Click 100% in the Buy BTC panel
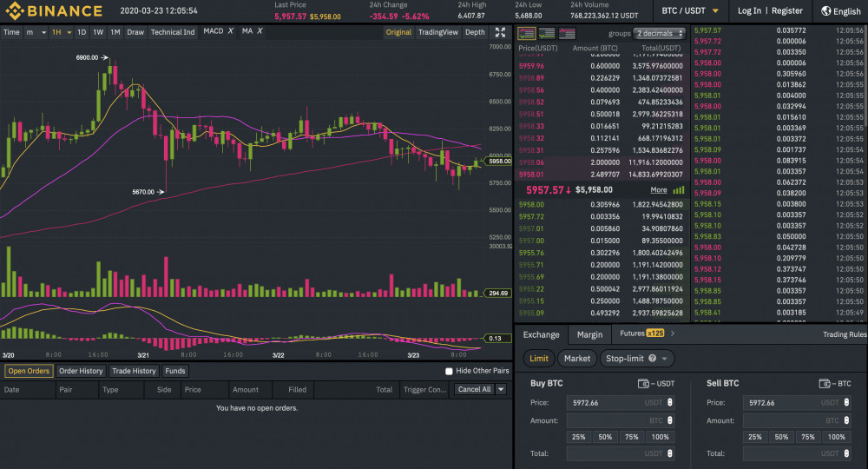The height and width of the screenshot is (469, 868). tap(660, 437)
